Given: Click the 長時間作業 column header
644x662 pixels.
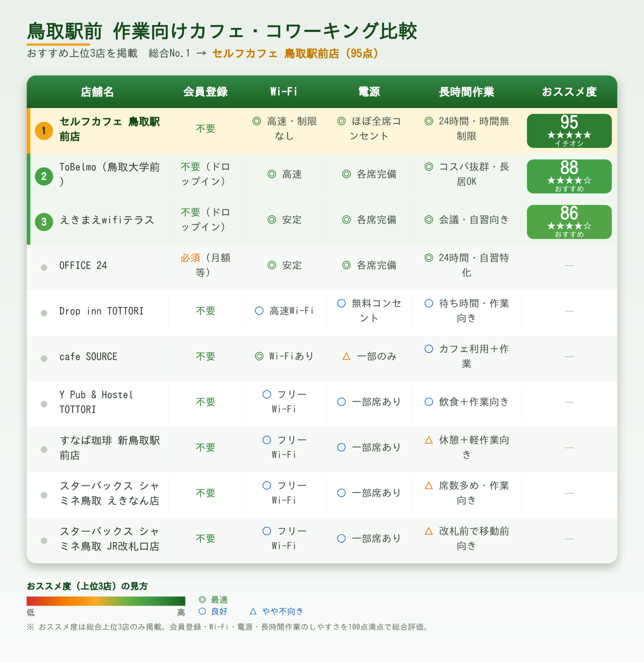Looking at the screenshot, I should (x=466, y=92).
